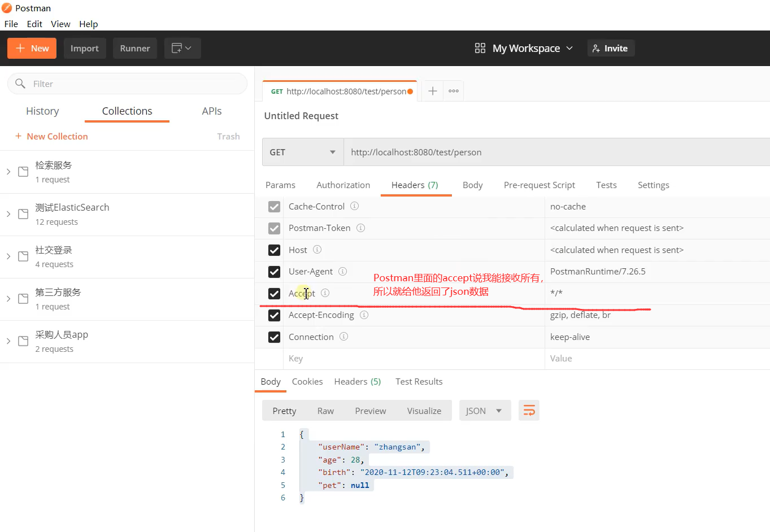Show response Cookies tab
Screen dimensions: 770x532
tap(307, 381)
